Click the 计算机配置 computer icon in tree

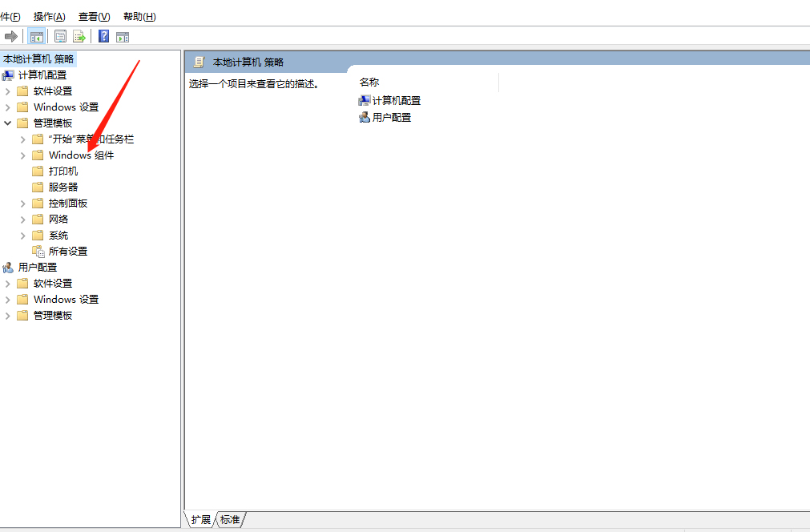[x=8, y=75]
